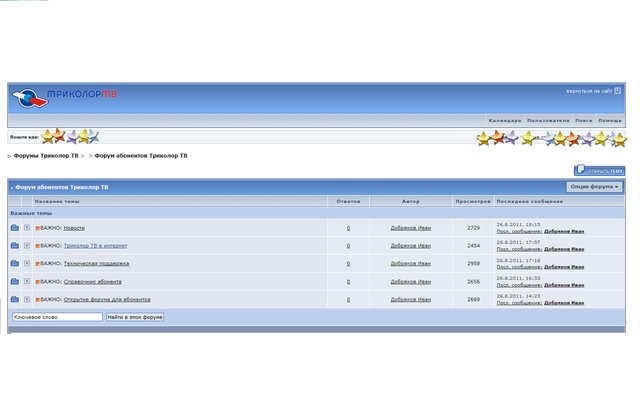The height and width of the screenshot is (400, 640).
Task: Click the folder icon of the Новости topic
Action: 15,227
